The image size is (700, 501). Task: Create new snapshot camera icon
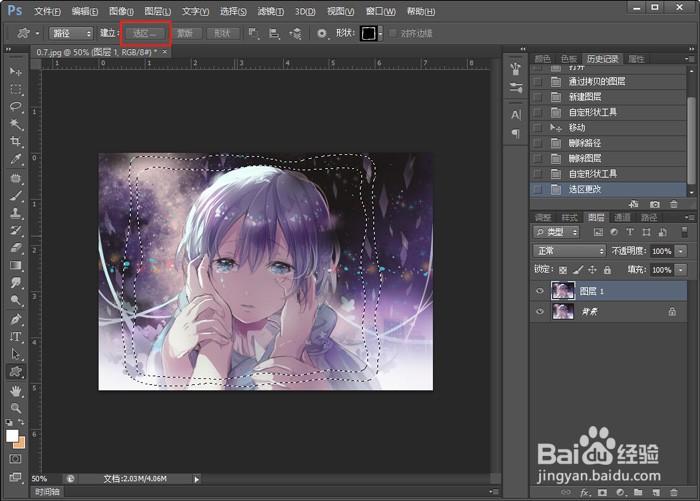point(654,204)
